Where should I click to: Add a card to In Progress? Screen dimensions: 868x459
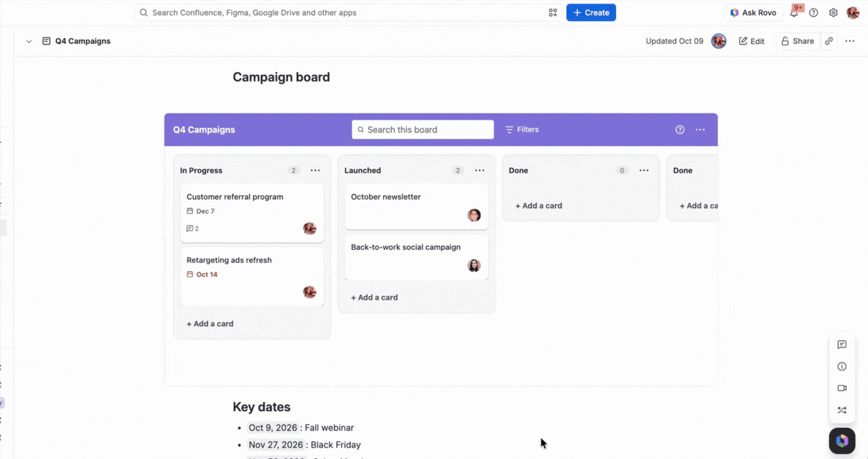click(x=210, y=324)
